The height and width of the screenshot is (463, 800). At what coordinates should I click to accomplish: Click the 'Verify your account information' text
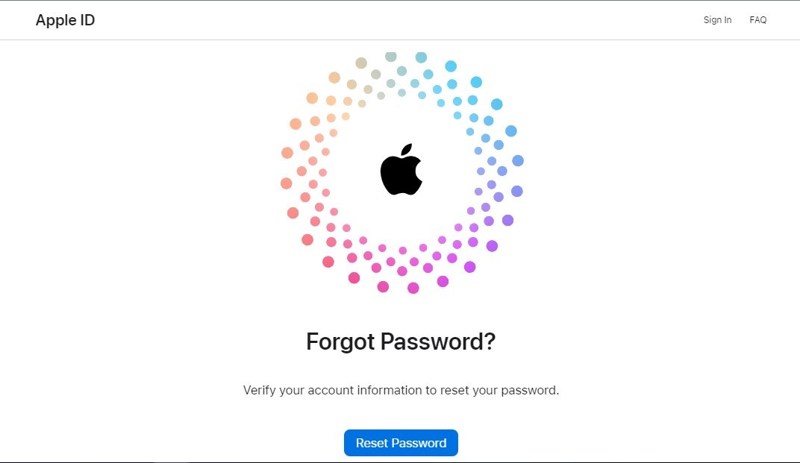coord(333,390)
